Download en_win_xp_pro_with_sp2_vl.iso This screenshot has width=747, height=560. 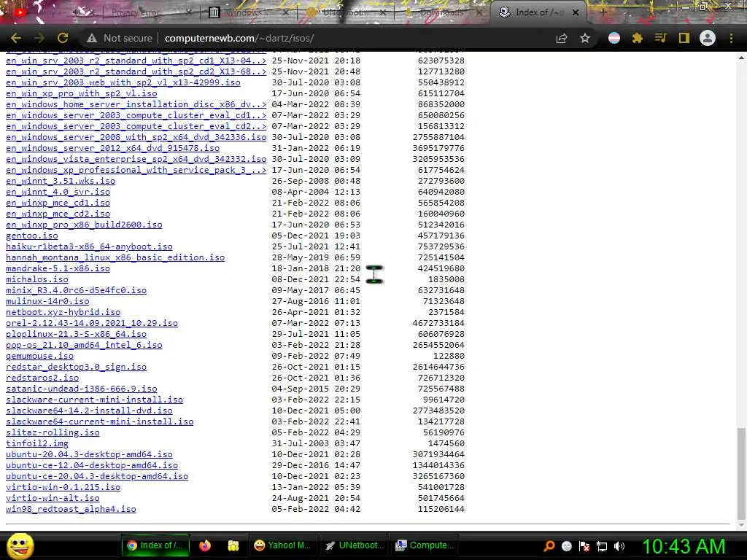click(82, 94)
